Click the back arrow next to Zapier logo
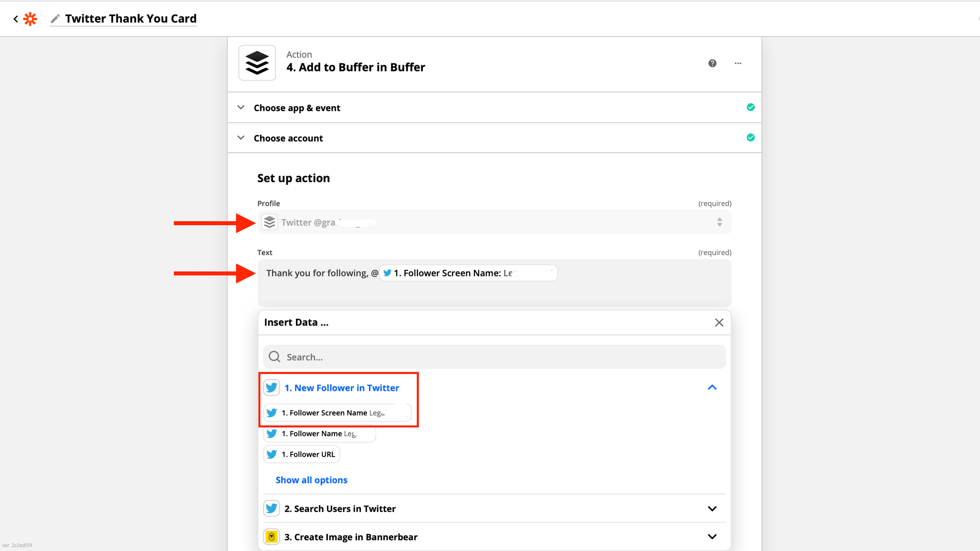Image resolution: width=980 pixels, height=551 pixels. point(16,19)
